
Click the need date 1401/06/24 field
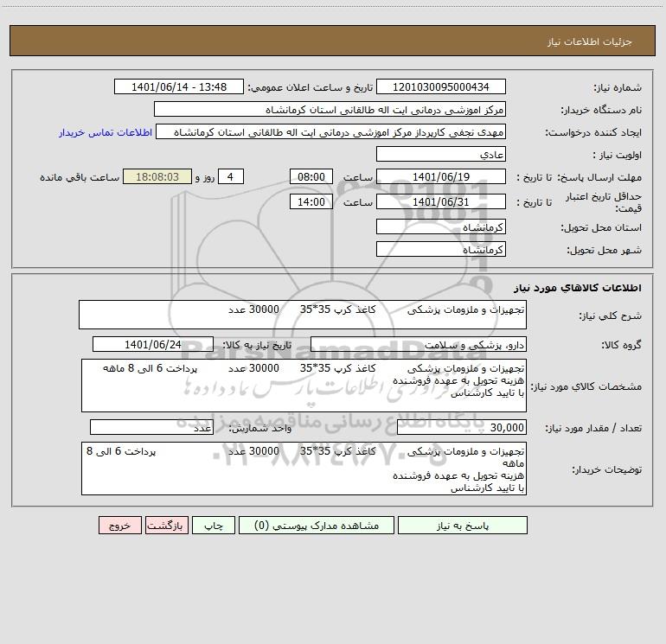point(153,344)
